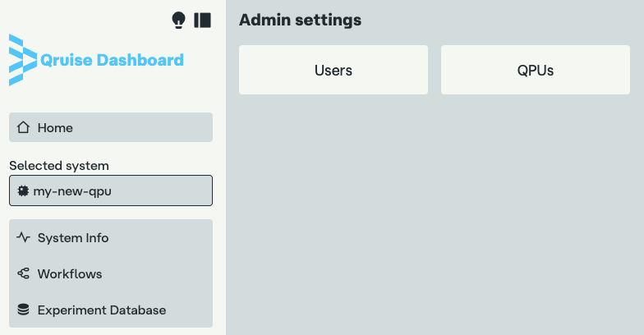Click the Selected system label
644x335 pixels.
[x=59, y=165]
